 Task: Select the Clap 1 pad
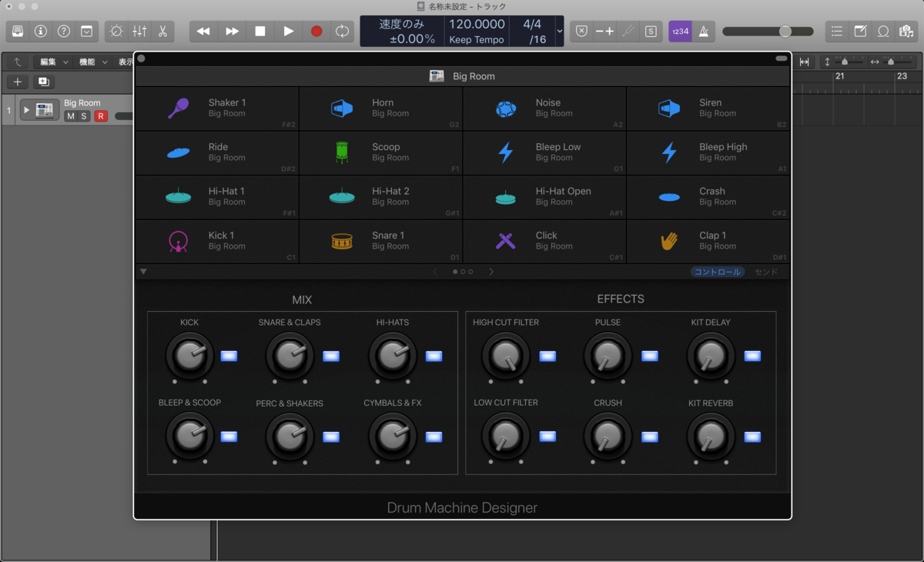click(708, 242)
